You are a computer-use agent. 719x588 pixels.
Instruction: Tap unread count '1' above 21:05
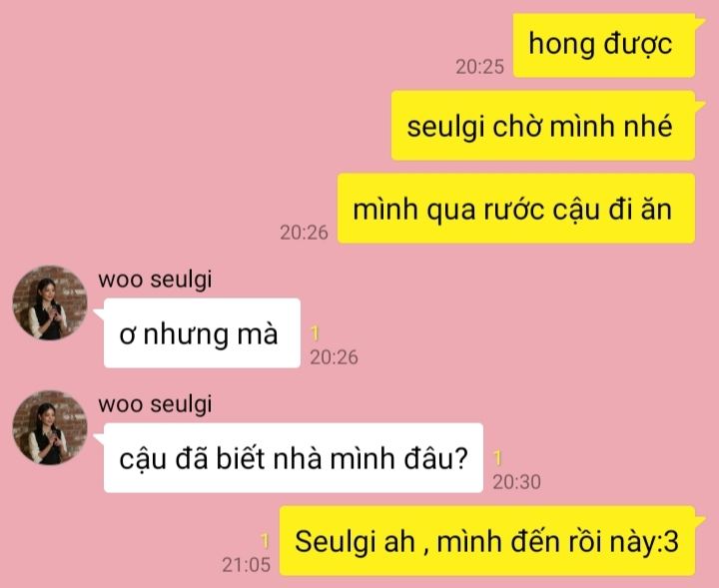click(x=265, y=541)
